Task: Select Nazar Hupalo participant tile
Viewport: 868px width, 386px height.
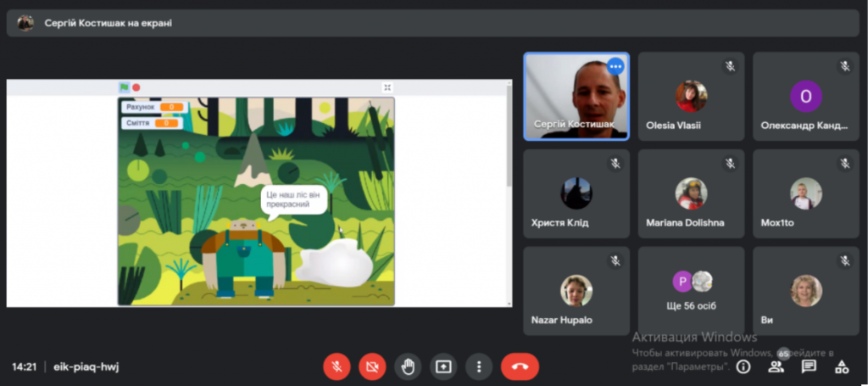Action: point(576,291)
